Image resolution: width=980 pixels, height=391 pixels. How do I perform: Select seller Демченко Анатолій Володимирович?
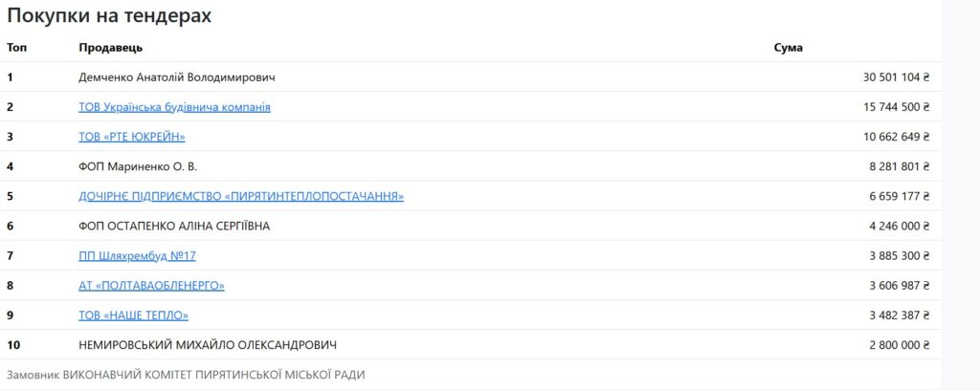click(x=176, y=77)
